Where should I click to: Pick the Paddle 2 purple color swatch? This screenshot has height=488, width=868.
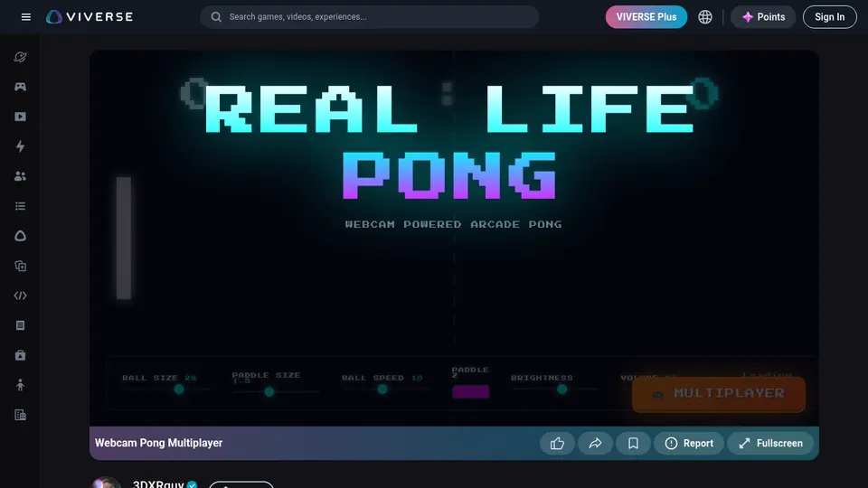tap(470, 391)
